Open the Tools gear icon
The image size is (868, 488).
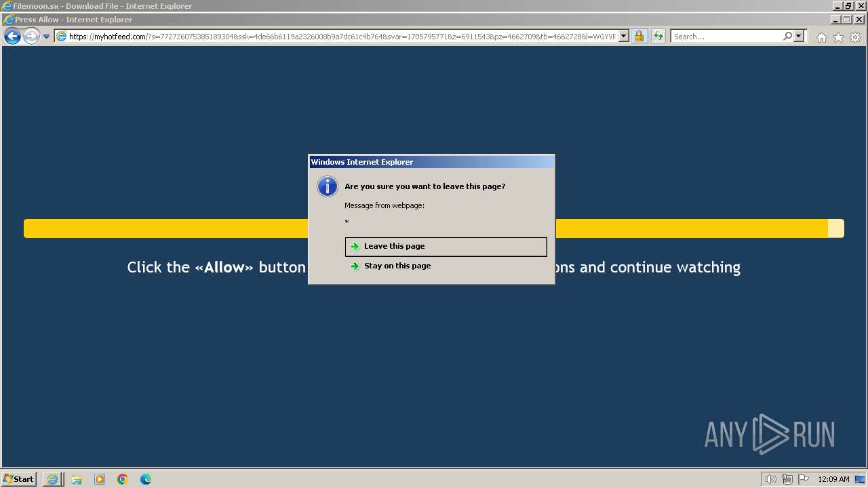pyautogui.click(x=855, y=37)
